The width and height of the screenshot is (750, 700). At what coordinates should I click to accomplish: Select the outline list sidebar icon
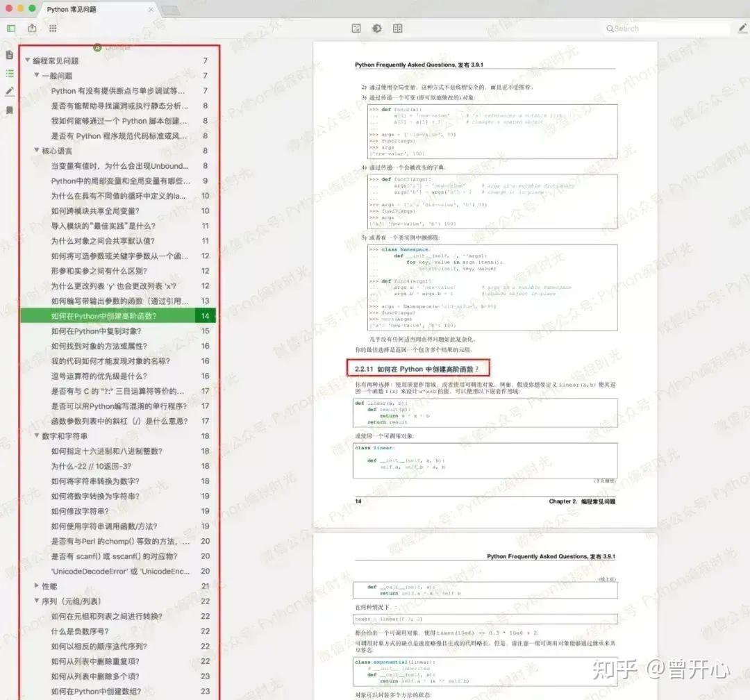(x=10, y=73)
